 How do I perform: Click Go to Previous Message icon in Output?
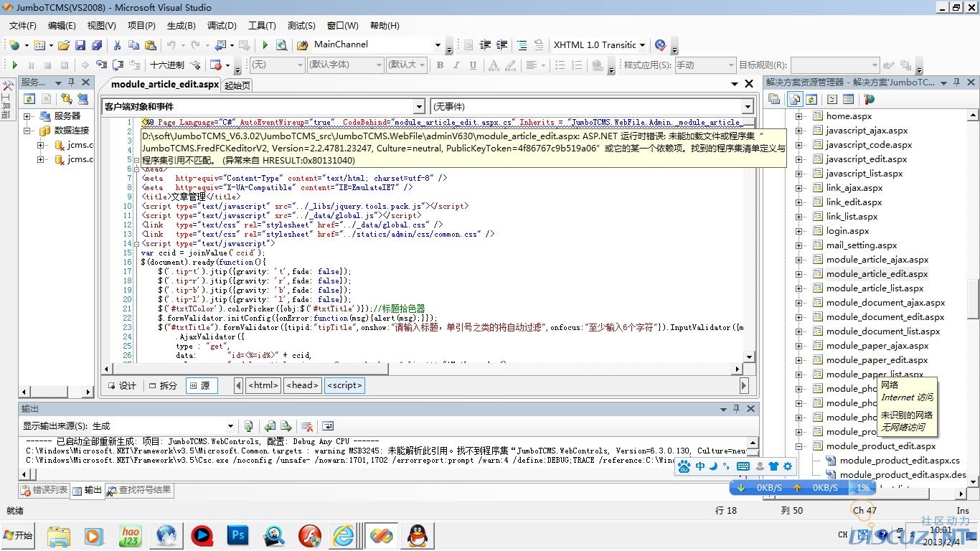click(270, 425)
